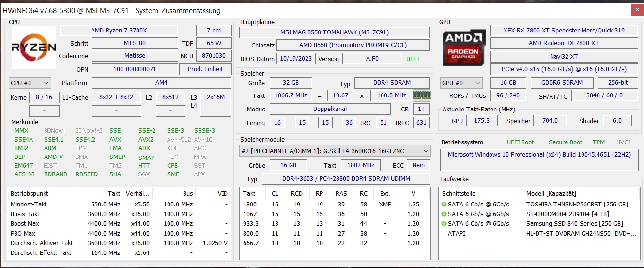
Task: Click the 8 / 16 cores value
Action: 44,97
